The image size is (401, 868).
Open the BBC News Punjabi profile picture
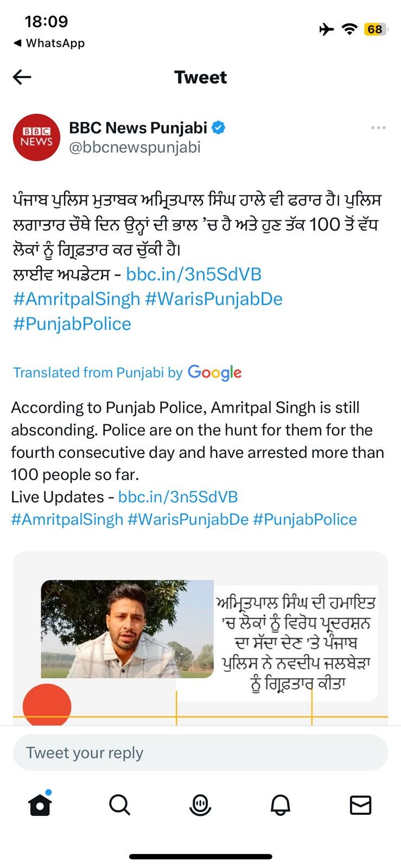point(36,137)
